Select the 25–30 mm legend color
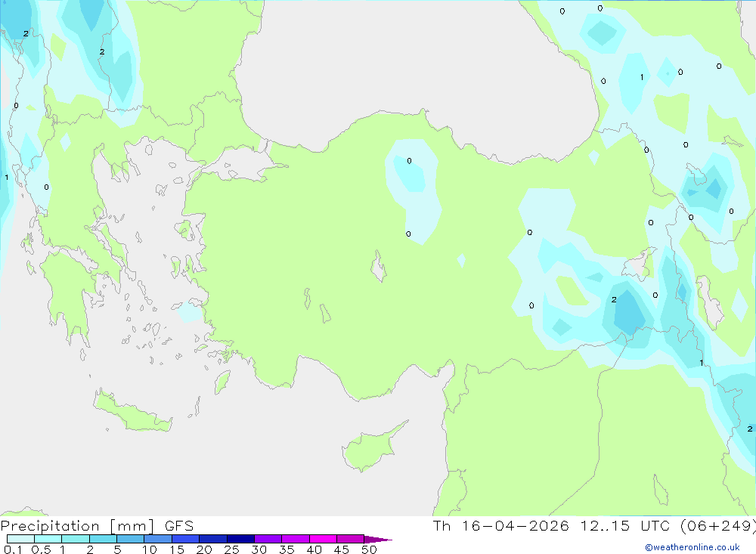Image resolution: width=756 pixels, height=554 pixels. click(x=240, y=539)
